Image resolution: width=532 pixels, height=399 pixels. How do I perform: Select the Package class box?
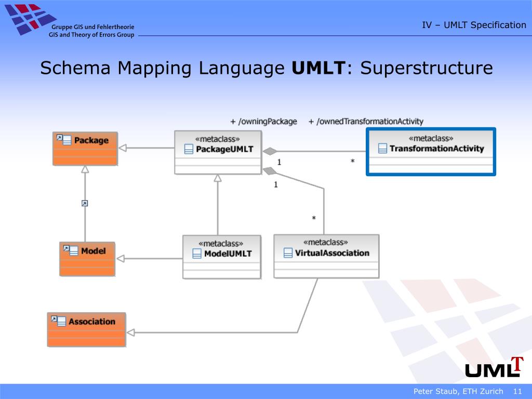pyautogui.click(x=85, y=149)
